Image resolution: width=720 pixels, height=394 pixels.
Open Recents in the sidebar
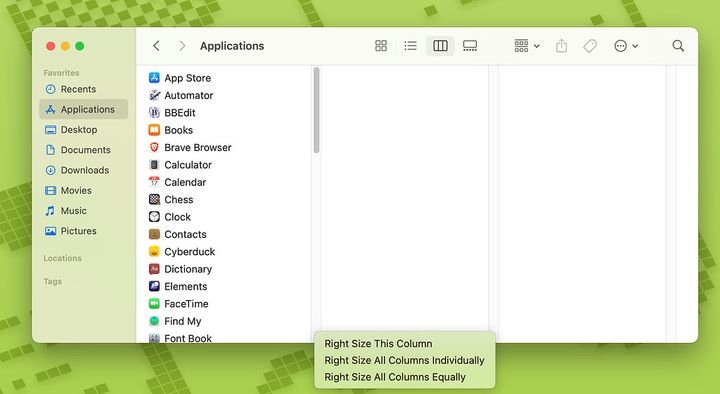click(83, 89)
